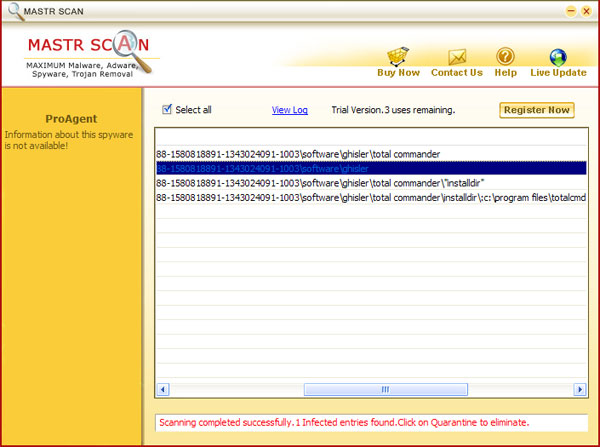Click the Contact Us text label

click(457, 73)
